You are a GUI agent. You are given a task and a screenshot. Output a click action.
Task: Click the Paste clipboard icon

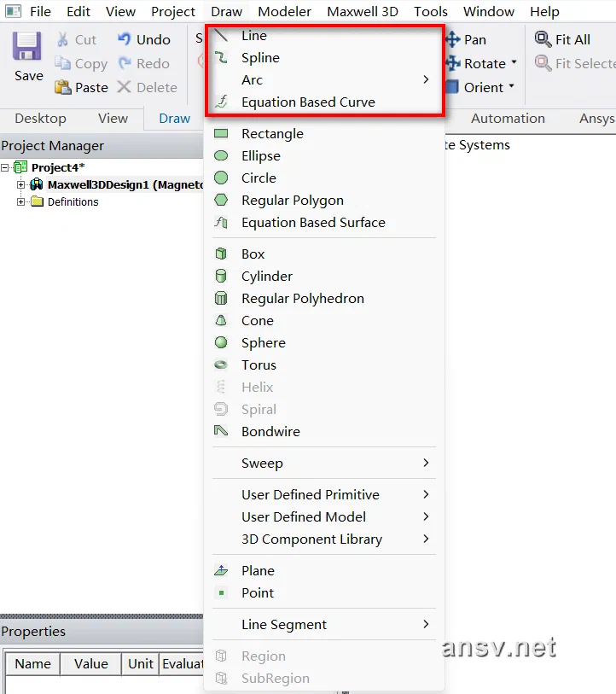click(63, 87)
